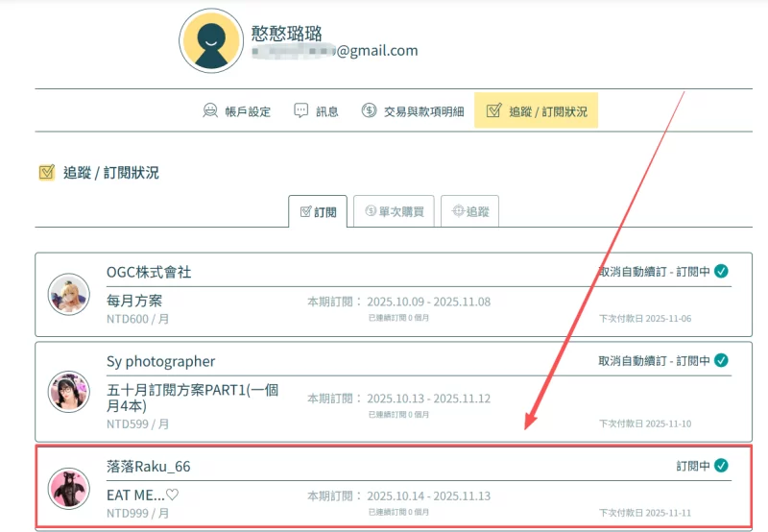Go to 交易與款項明細 transactions page
The image size is (768, 532).
[x=413, y=111]
